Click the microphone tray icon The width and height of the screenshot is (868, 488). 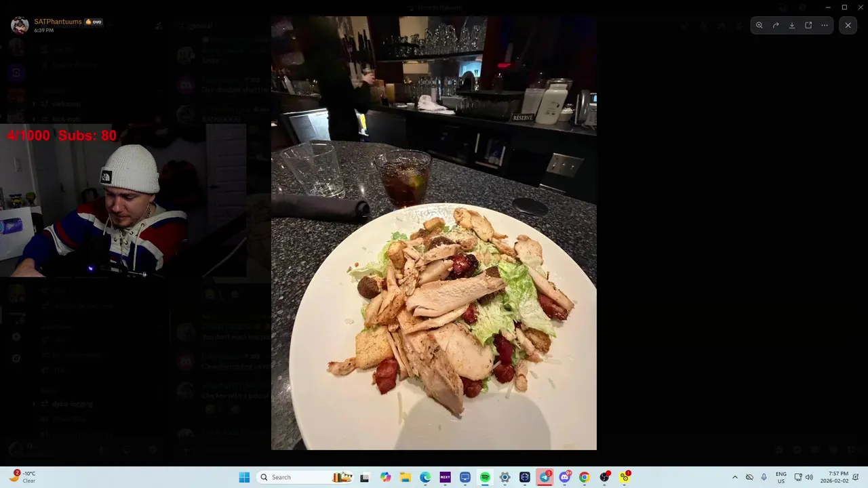pyautogui.click(x=764, y=477)
